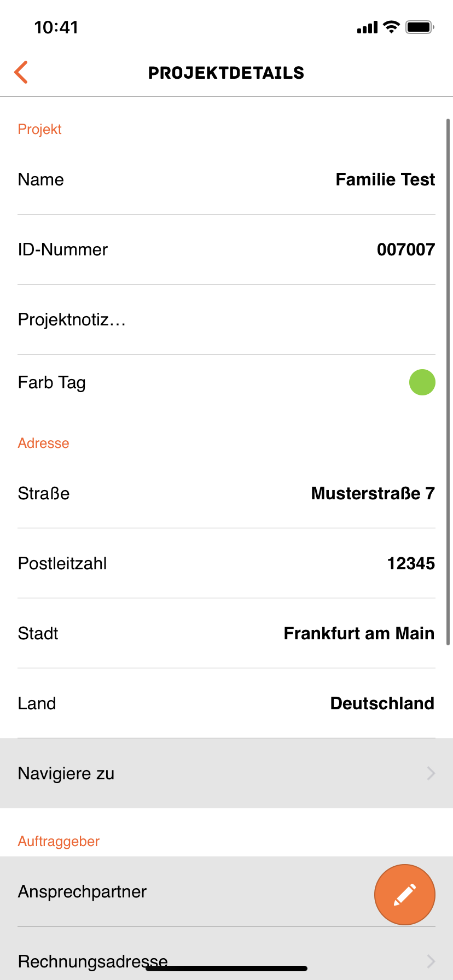453x980 pixels.
Task: Tap the Rechnungsadresse label
Action: 93,961
